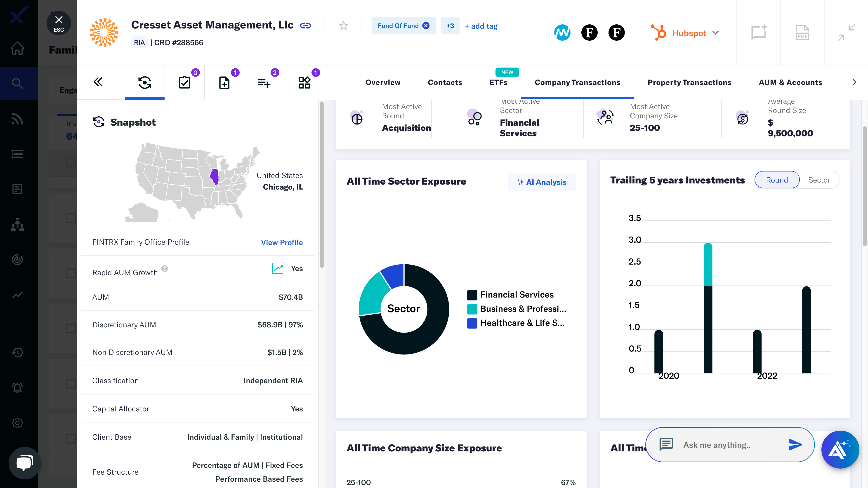This screenshot has height=488, width=868.
Task: Click the Rapid AUM Growth chart icon
Action: 278,268
